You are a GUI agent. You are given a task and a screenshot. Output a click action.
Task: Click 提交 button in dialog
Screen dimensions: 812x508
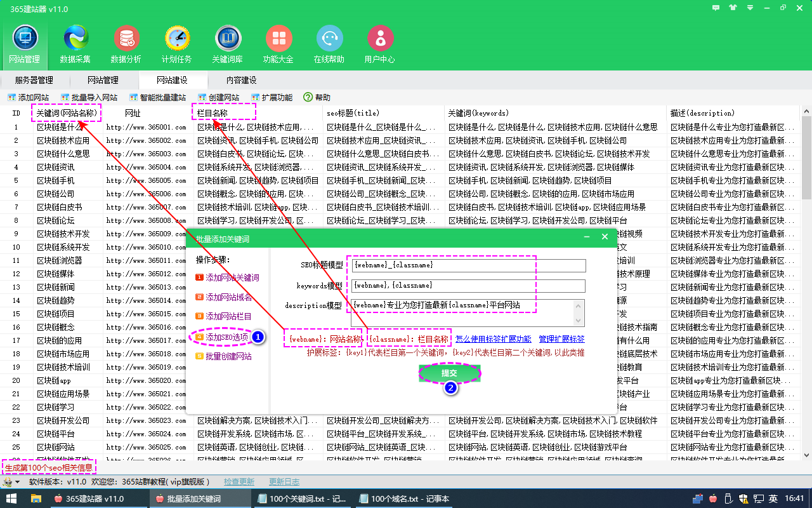tap(449, 373)
